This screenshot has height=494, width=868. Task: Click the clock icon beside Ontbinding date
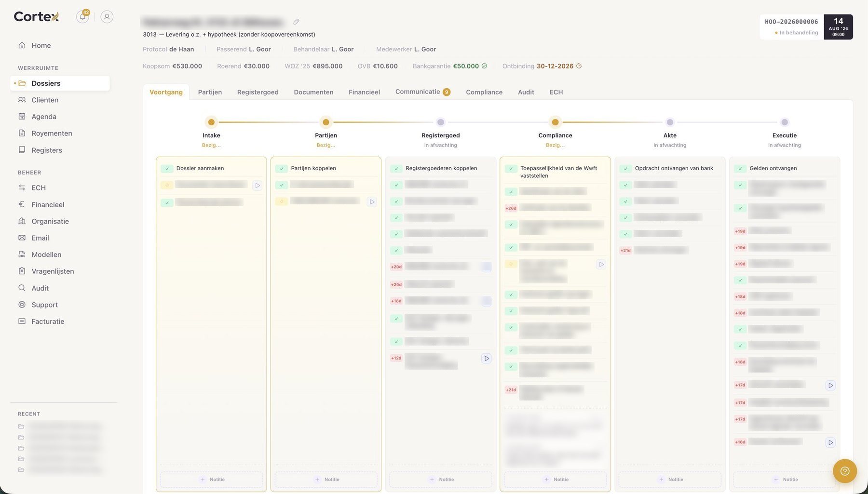pos(579,66)
